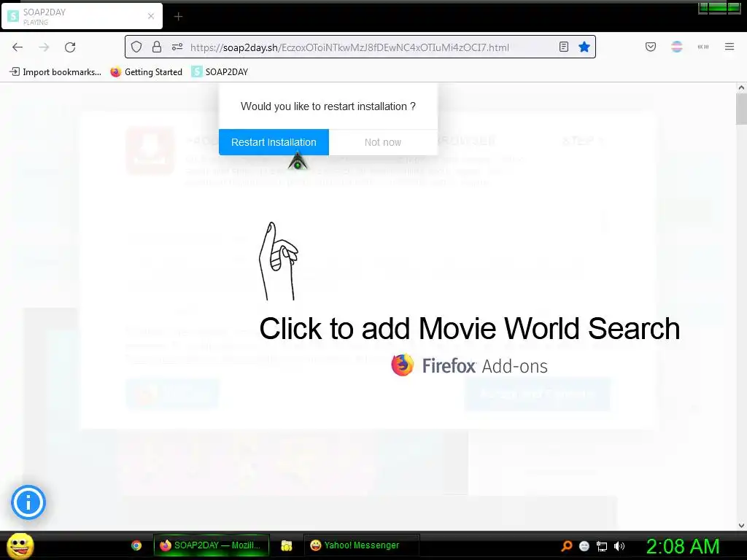The width and height of the screenshot is (747, 560).
Task: Open a new tab with plus button
Action: pyautogui.click(x=178, y=17)
